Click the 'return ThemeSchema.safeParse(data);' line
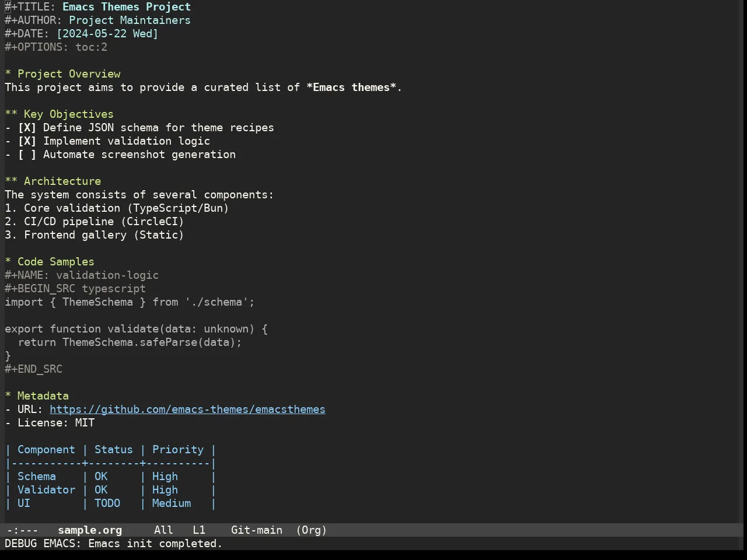 click(x=130, y=342)
